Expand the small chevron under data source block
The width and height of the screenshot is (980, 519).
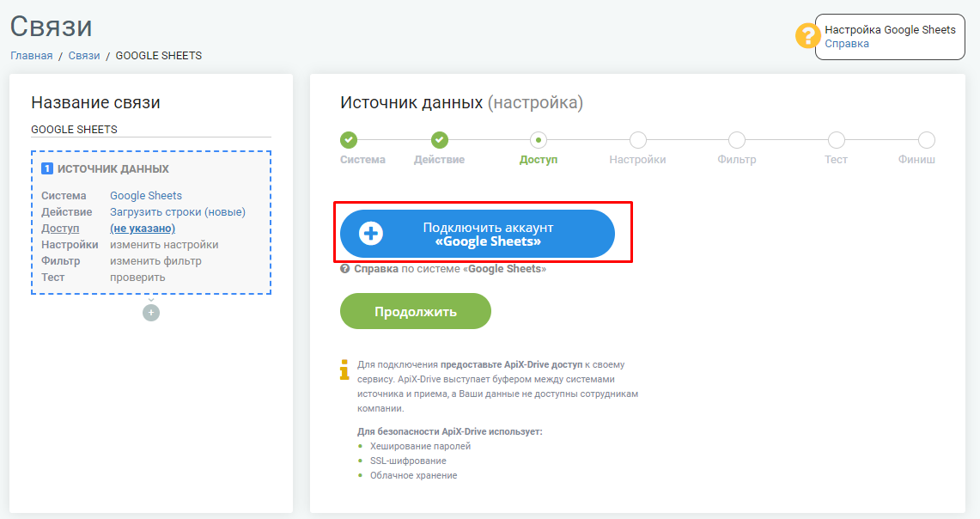click(x=150, y=300)
